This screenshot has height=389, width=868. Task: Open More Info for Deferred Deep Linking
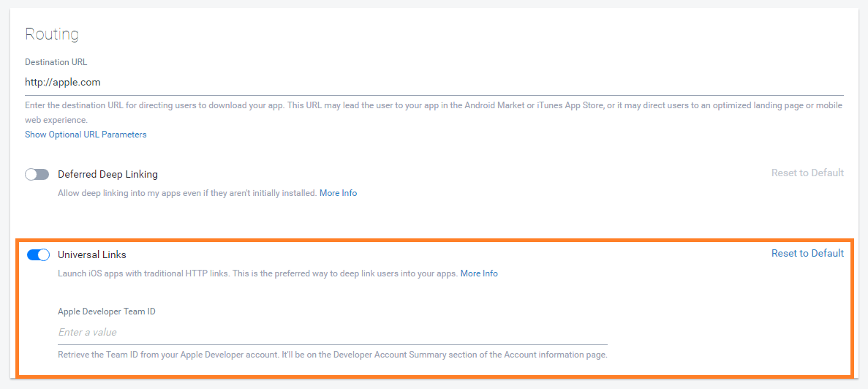click(x=338, y=193)
